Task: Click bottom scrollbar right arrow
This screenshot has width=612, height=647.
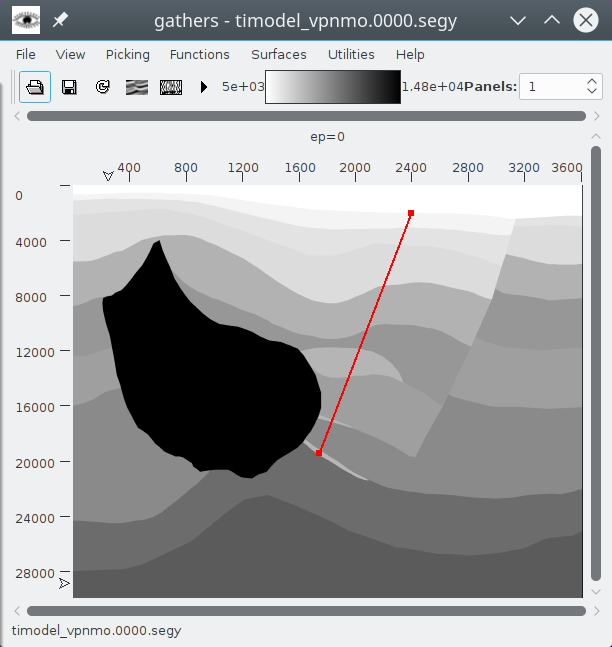Action: (597, 611)
